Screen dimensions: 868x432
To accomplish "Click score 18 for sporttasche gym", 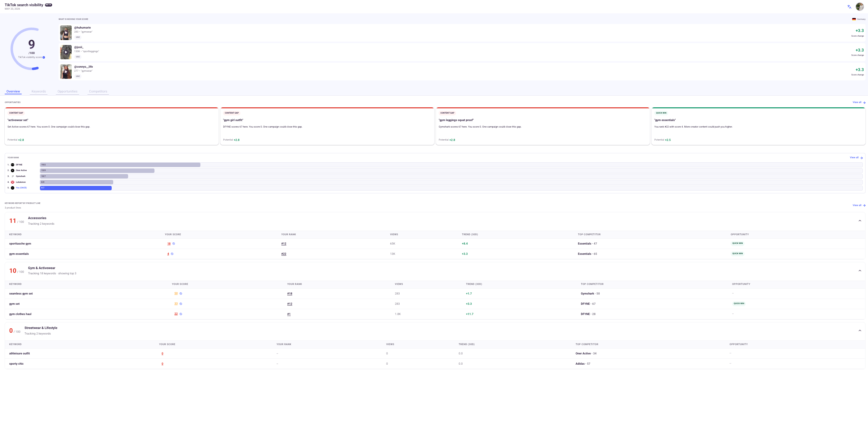I will pyautogui.click(x=169, y=244).
